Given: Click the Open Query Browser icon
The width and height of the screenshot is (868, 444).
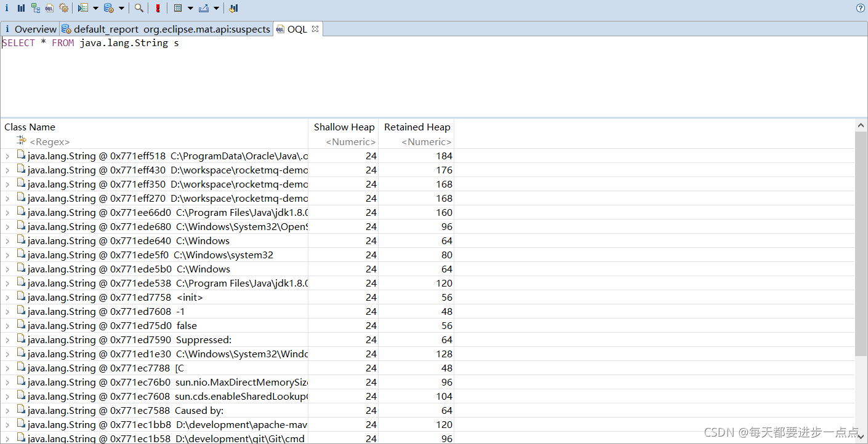Looking at the screenshot, I should point(109,8).
